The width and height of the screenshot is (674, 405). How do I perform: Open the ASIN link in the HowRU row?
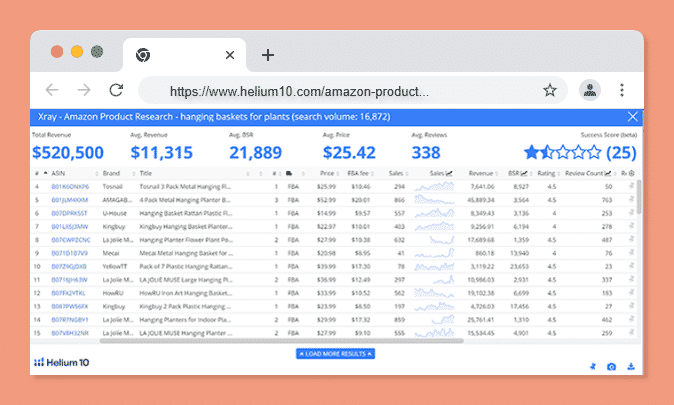pyautogui.click(x=68, y=293)
